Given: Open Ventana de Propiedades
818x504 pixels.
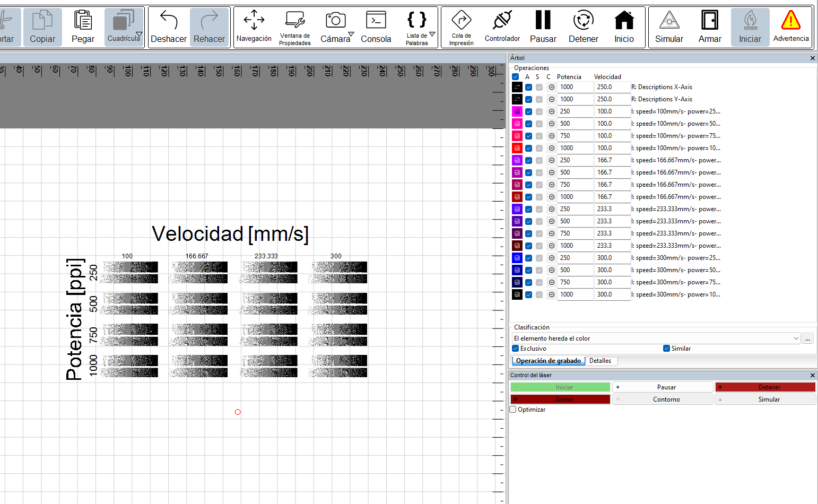Looking at the screenshot, I should 295,28.
